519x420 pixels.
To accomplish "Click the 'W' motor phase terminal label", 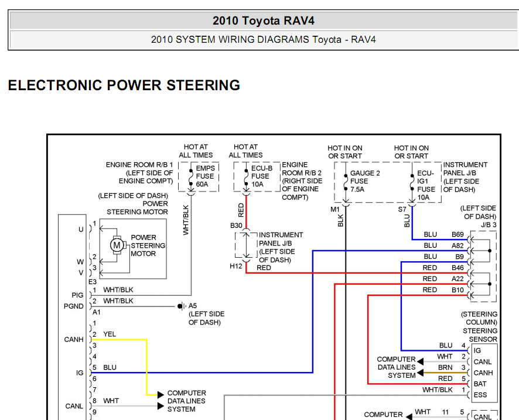I will click(x=80, y=262).
